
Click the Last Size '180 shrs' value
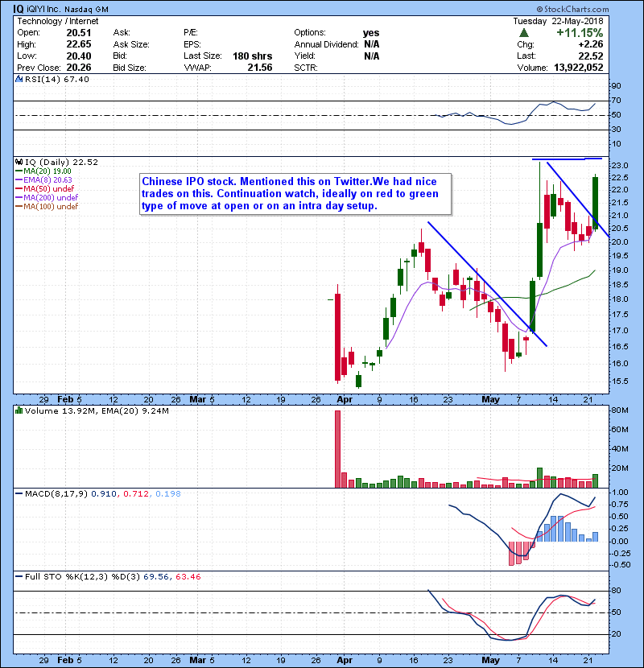[x=252, y=56]
